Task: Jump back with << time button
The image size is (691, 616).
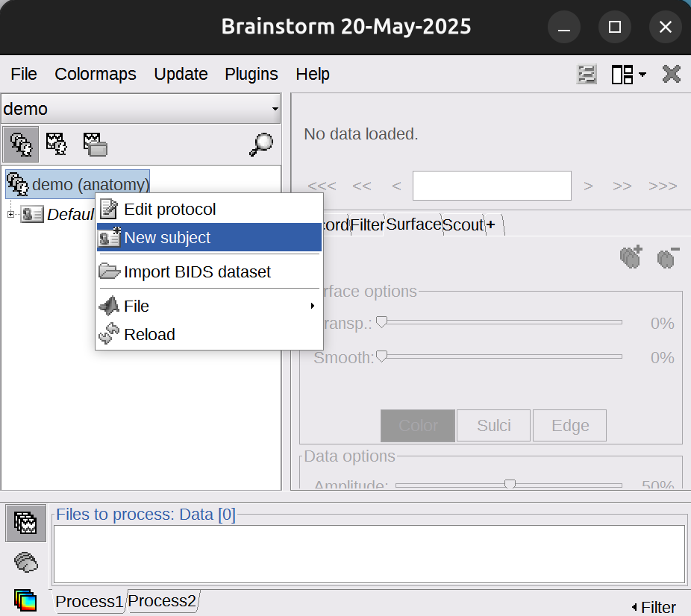Action: [362, 186]
